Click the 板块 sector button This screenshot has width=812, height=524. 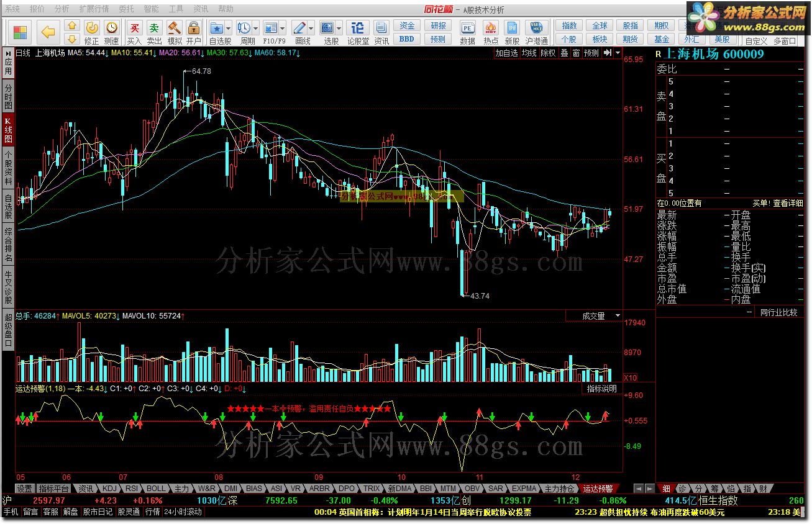click(600, 39)
